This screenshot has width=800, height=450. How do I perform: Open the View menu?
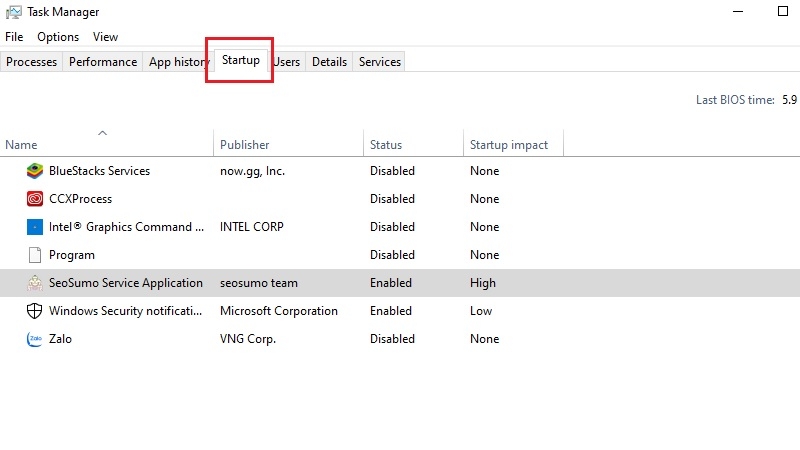(105, 37)
